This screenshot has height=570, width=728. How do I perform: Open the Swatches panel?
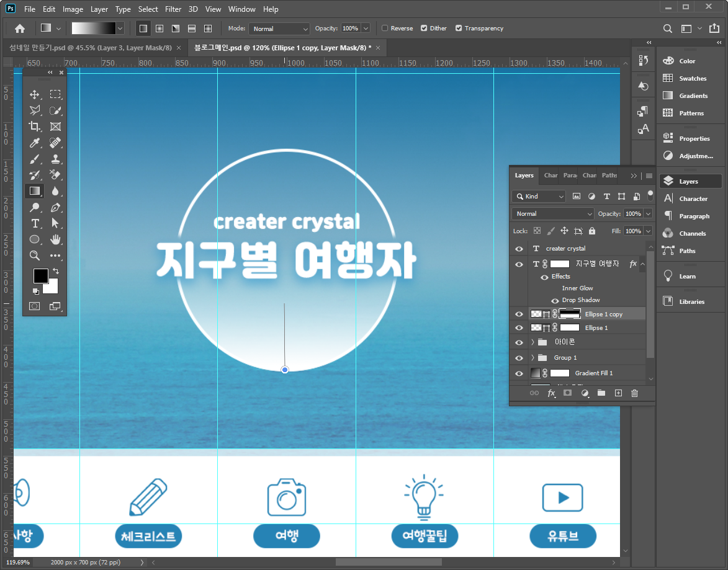(x=690, y=78)
